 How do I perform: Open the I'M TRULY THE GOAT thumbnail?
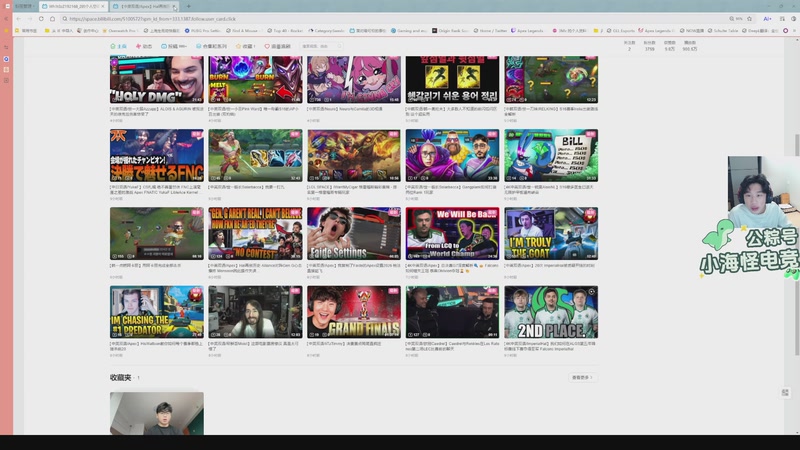551,234
